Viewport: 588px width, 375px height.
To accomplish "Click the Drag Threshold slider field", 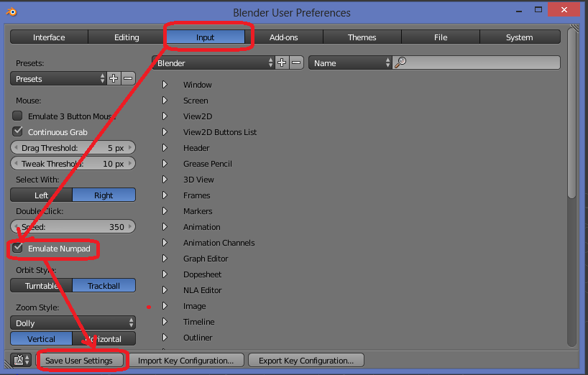I will [73, 147].
